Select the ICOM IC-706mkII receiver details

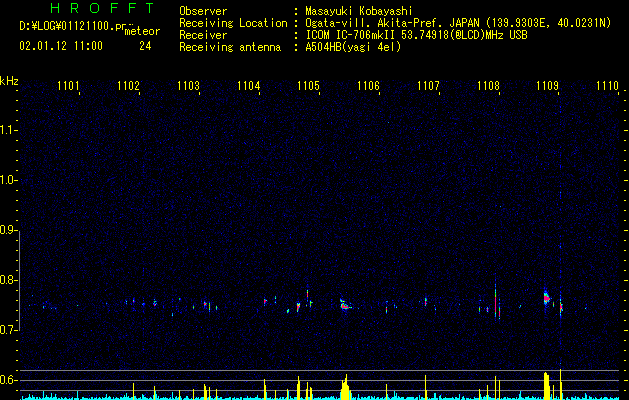tap(416, 35)
